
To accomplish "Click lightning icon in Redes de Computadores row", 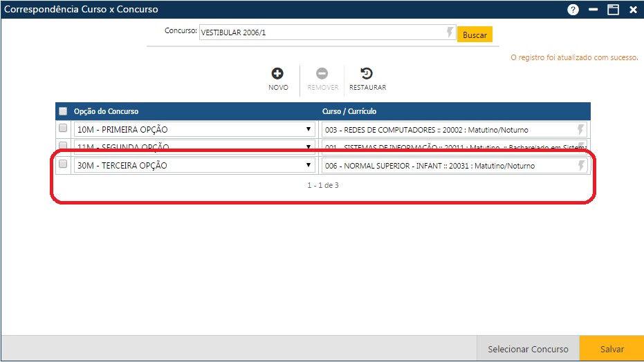I will pos(581,129).
